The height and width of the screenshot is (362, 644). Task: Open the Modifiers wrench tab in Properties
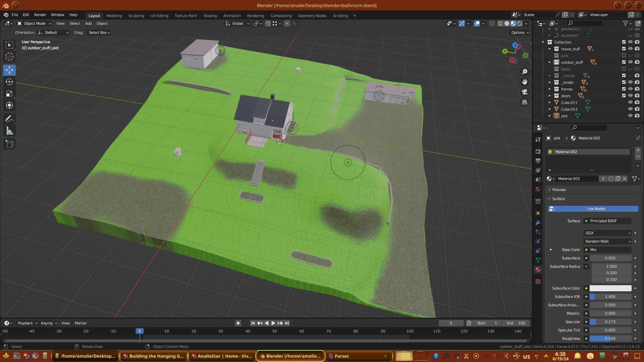point(538,223)
